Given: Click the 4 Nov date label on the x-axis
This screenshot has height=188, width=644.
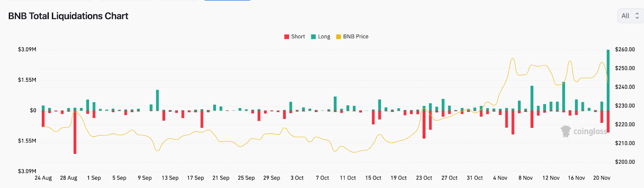Looking at the screenshot, I should click(500, 178).
